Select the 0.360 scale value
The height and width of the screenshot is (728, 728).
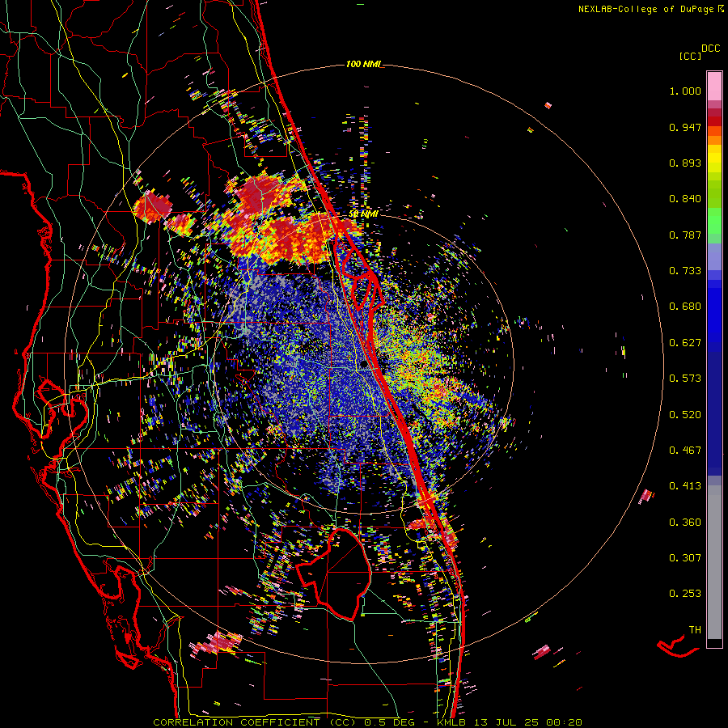click(685, 523)
